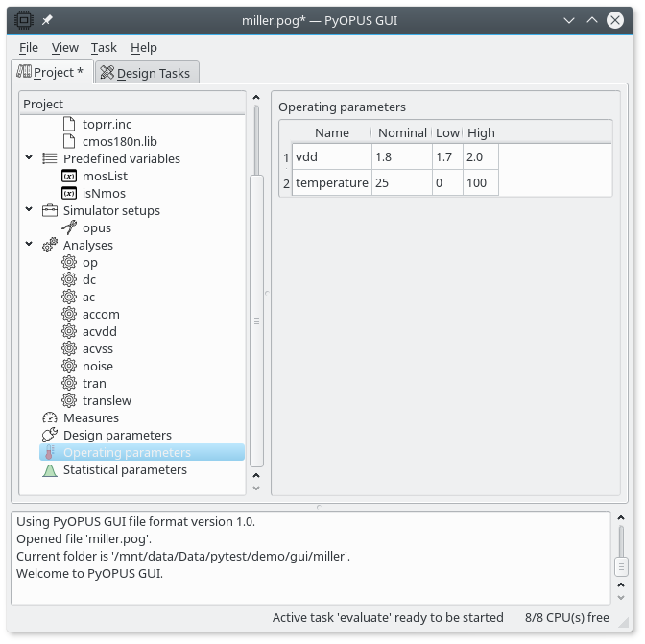Image resolution: width=645 pixels, height=644 pixels.
Task: Select the isNmos variable in tree
Action: coord(104,194)
